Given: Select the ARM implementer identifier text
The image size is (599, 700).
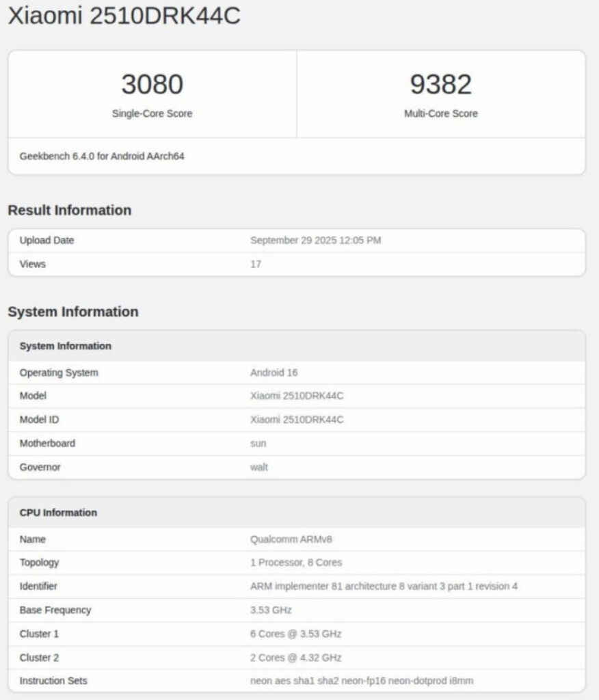Looking at the screenshot, I should 384,587.
